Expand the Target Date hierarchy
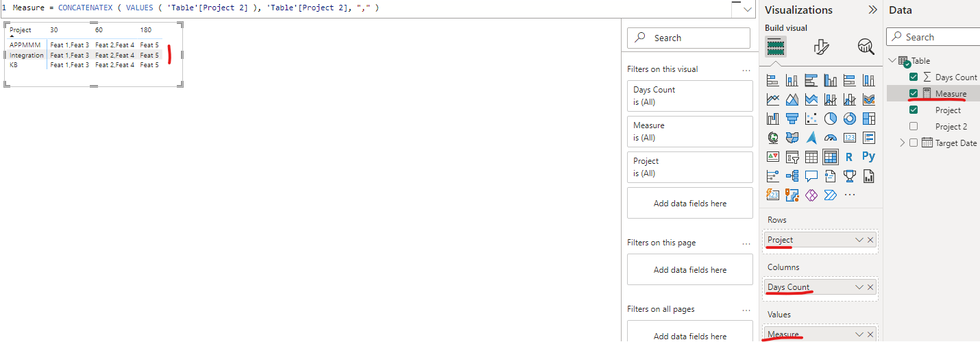980x342 pixels. click(903, 143)
